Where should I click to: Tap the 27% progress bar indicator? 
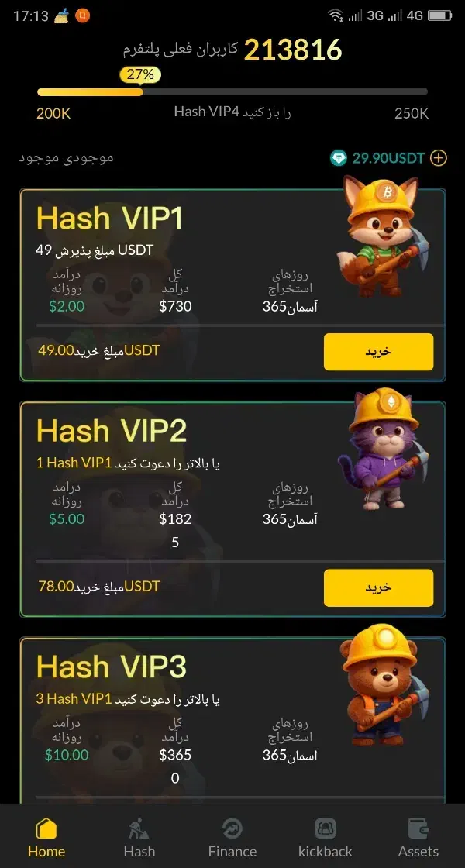pos(140,74)
